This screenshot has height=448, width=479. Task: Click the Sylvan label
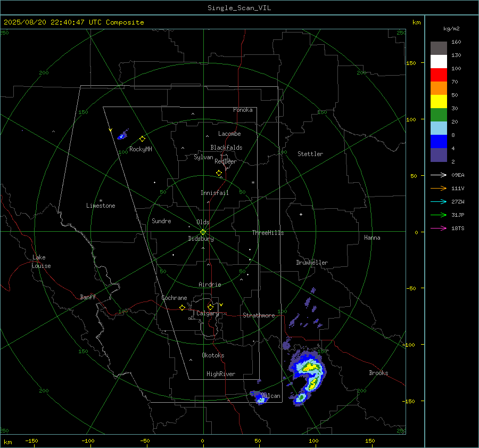click(x=203, y=157)
